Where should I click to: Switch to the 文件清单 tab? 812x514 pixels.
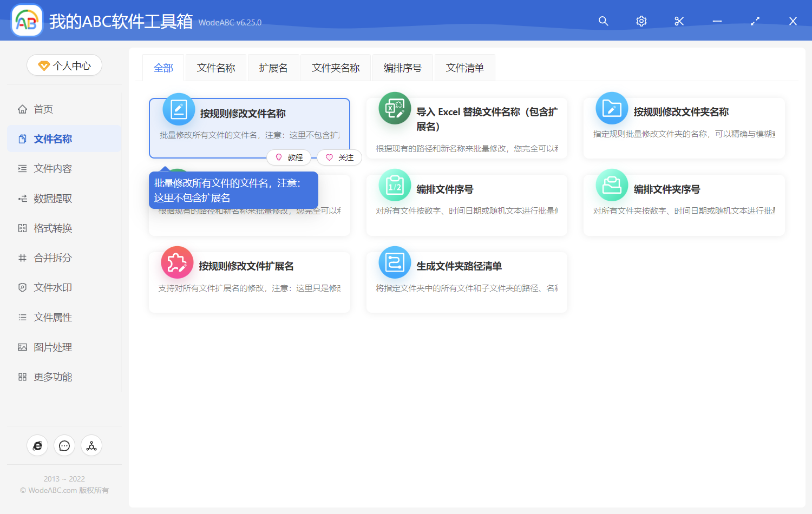click(x=464, y=67)
